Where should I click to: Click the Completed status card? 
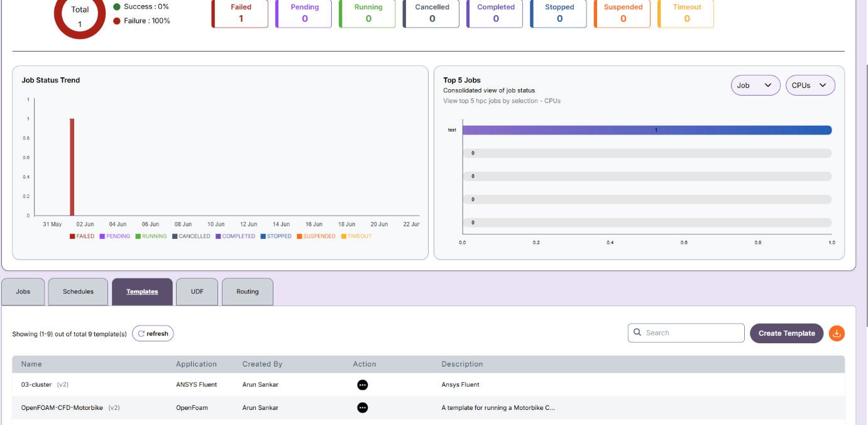point(495,13)
